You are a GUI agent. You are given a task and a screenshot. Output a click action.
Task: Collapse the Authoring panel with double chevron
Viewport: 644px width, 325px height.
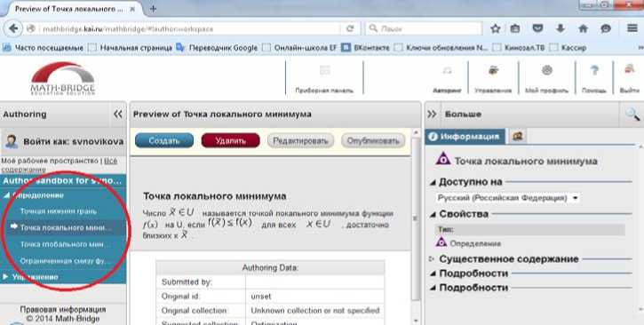click(118, 114)
